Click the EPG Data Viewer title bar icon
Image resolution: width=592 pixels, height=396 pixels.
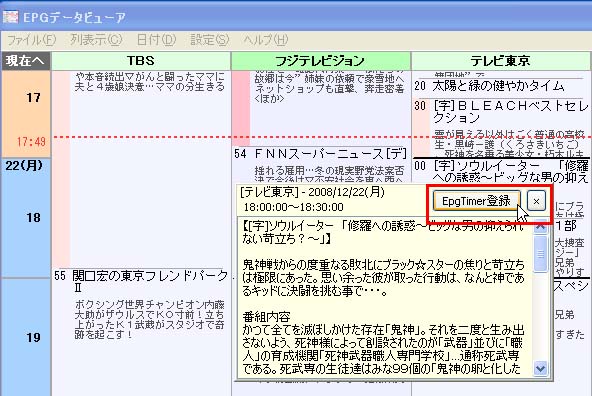point(10,17)
